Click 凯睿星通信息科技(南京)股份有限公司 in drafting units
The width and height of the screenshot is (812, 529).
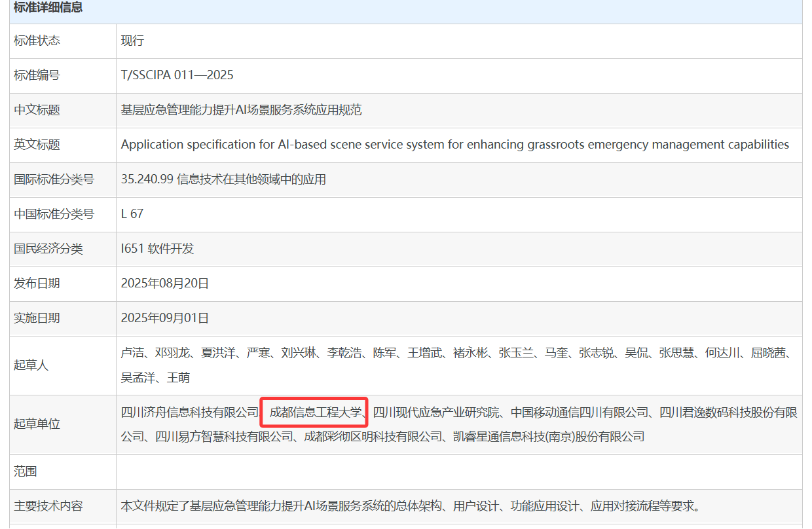(549, 436)
